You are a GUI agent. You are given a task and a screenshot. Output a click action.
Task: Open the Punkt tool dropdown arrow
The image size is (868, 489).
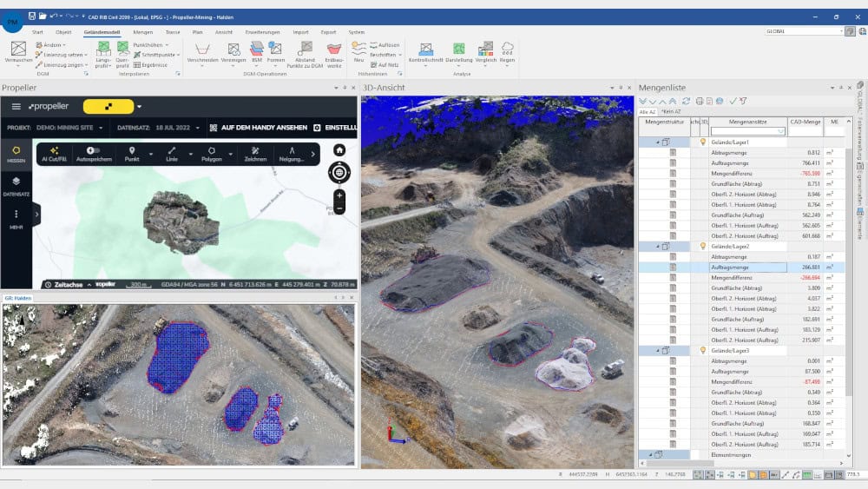[150, 155]
